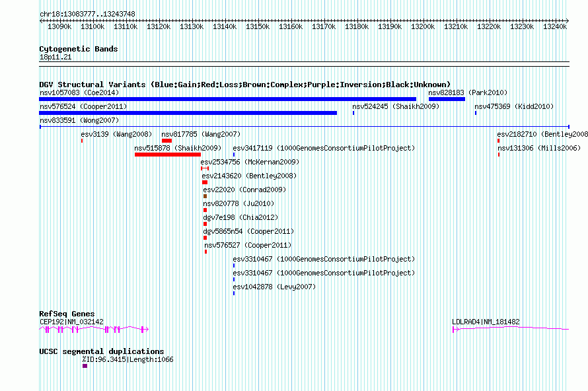Select the esv1042878 (Levy2007) variant label
The width and height of the screenshot is (588, 391).
tap(274, 287)
